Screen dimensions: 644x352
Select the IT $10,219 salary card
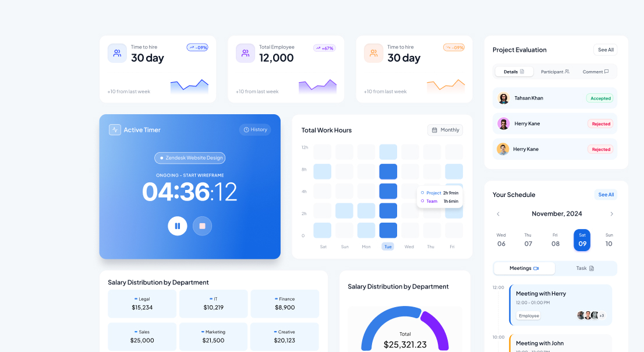214,304
